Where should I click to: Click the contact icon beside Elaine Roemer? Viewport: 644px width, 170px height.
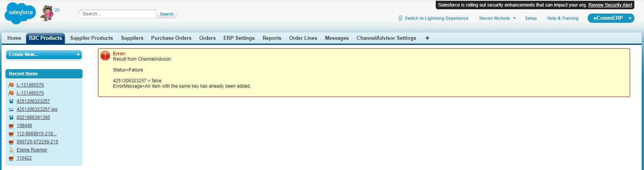pyautogui.click(x=11, y=150)
